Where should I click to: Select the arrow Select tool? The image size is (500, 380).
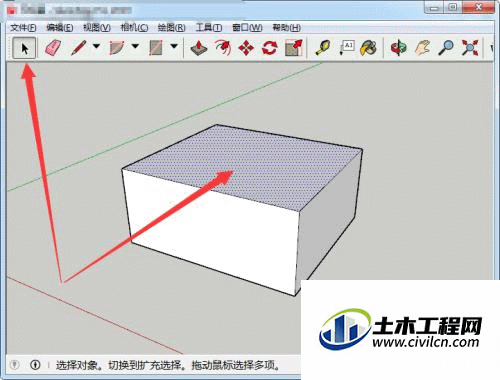(24, 48)
